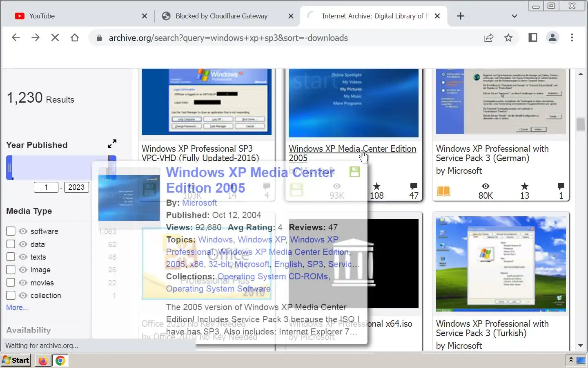This screenshot has height=368, width=588.
Task: Click review comment icon on German card
Action: [561, 186]
